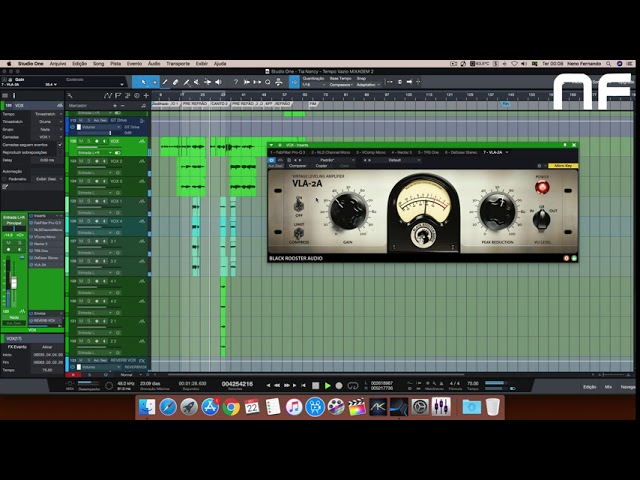Open the Base Tempo Compassos dropdown

coord(341,85)
